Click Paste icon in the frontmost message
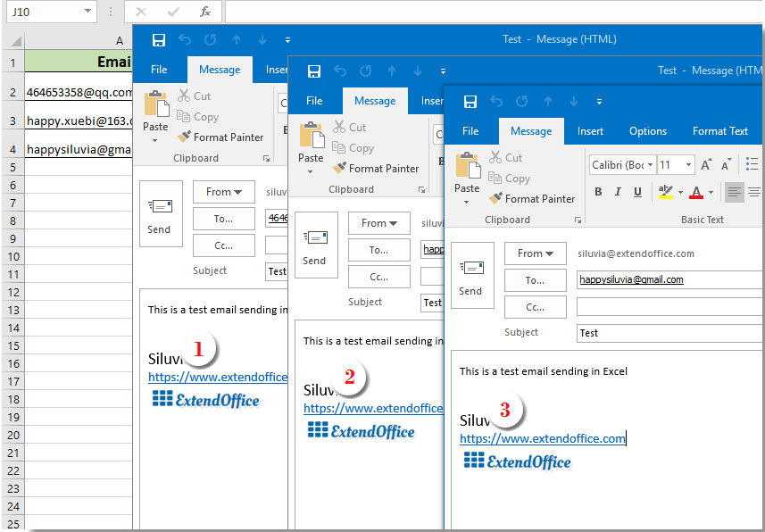 click(x=467, y=172)
